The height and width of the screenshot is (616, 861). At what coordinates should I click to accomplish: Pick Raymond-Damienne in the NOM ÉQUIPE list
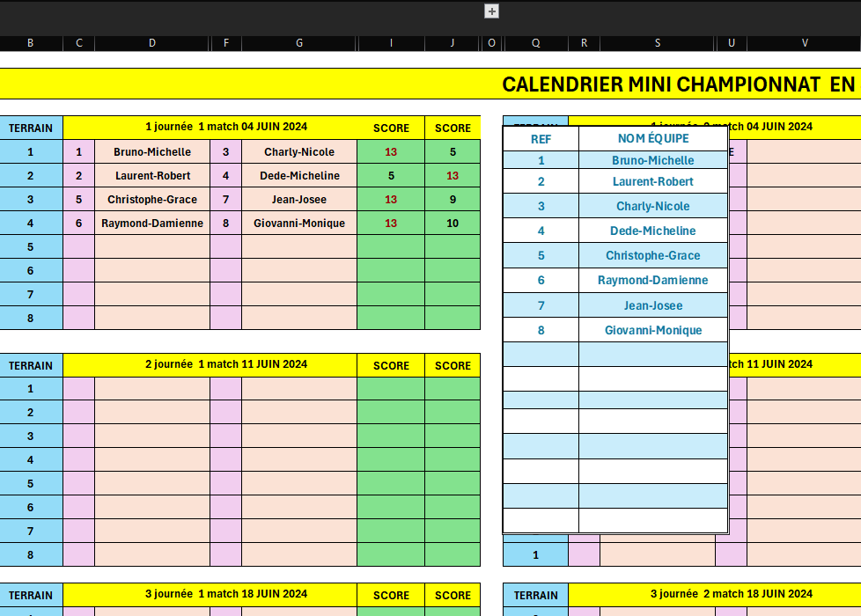[653, 281]
